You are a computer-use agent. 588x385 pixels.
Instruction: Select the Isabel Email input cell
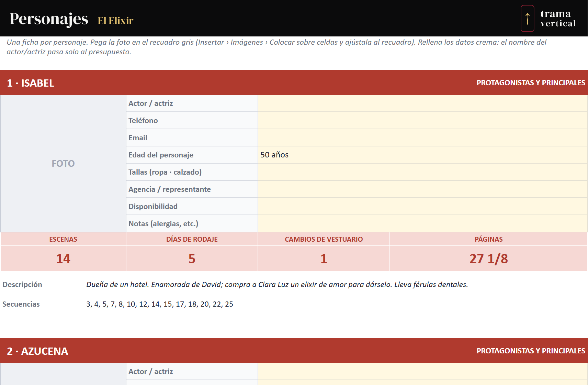[422, 138]
